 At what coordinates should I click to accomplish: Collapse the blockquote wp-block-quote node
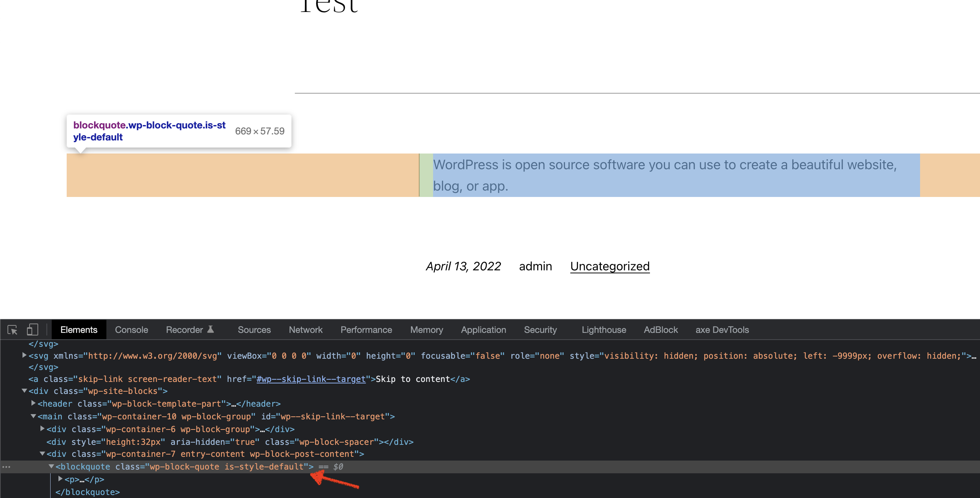tap(51, 466)
